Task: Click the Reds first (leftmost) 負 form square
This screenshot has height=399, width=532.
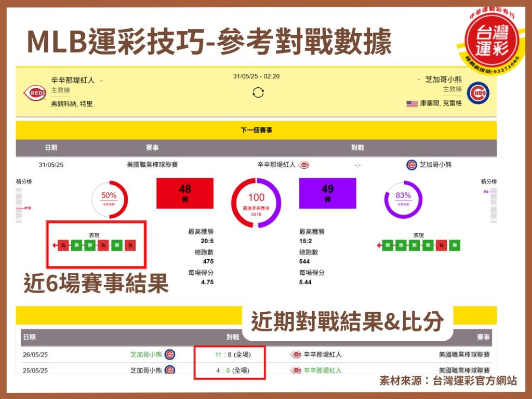Action: [x=63, y=245]
